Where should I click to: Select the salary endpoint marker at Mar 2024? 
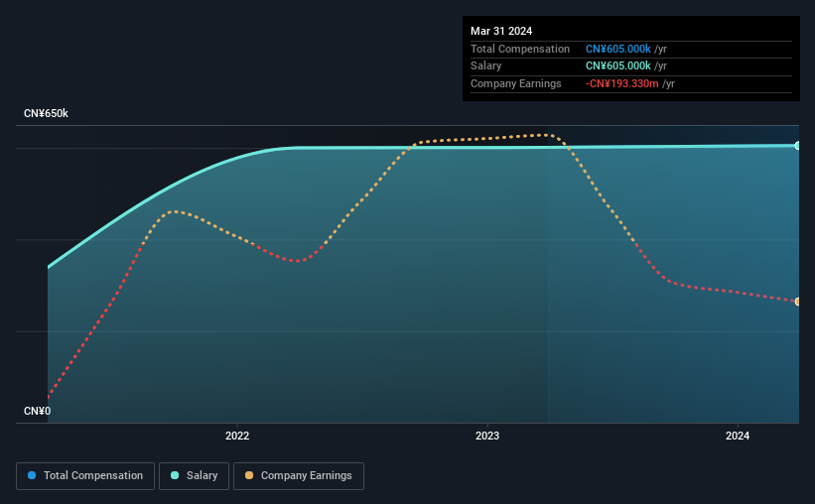coord(798,146)
